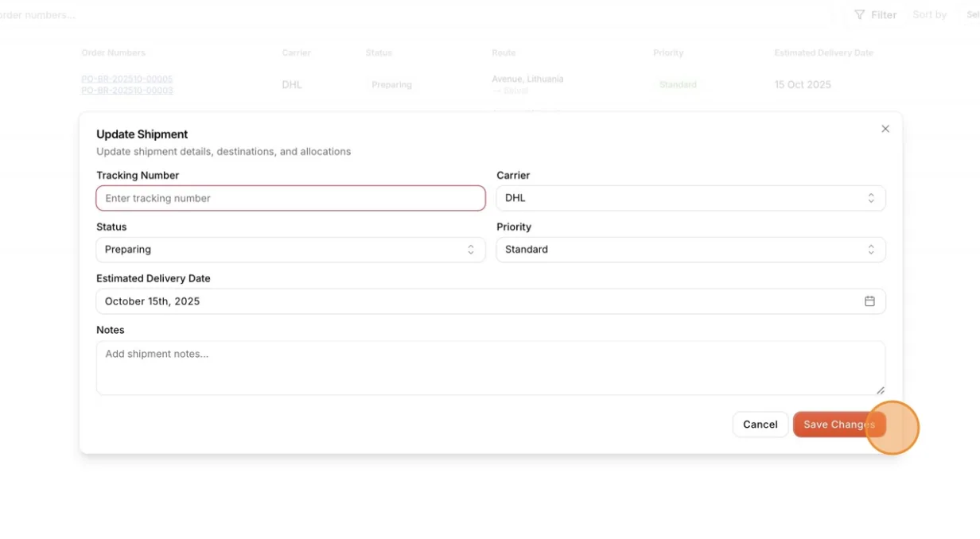Open order link PO-BR-202510-00005
Viewport: 980px width, 539px height.
(127, 79)
